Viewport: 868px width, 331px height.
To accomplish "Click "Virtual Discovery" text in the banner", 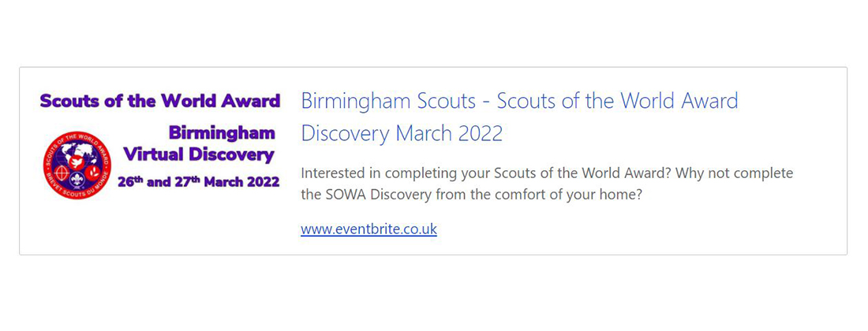I will point(199,154).
